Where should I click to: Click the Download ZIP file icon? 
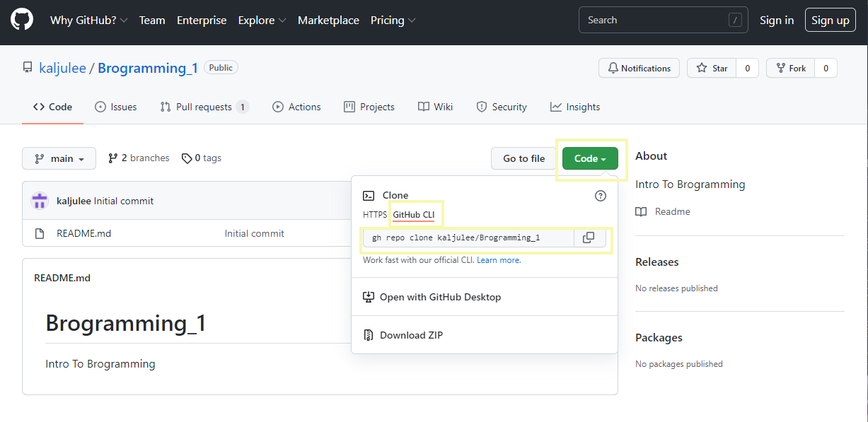pyautogui.click(x=369, y=334)
